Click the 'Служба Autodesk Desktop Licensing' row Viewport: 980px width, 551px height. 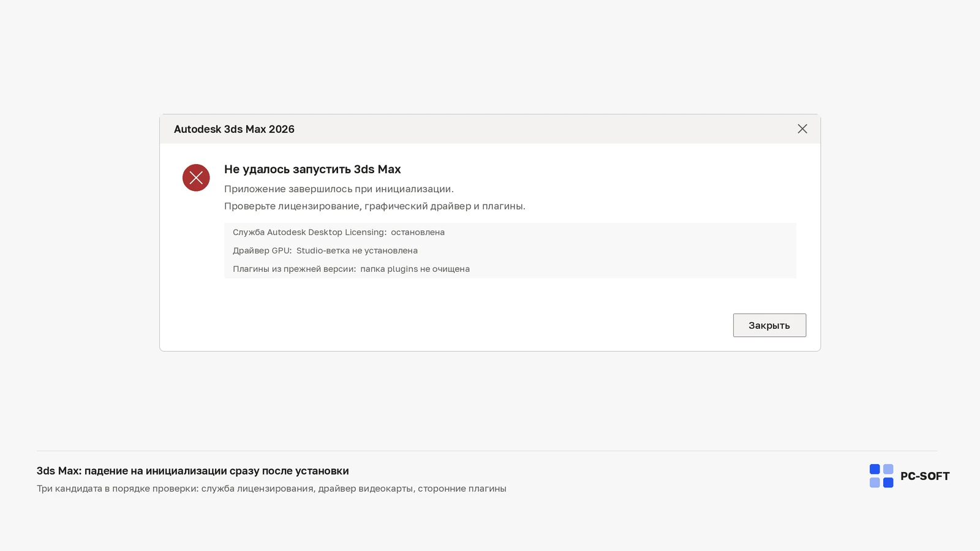click(510, 232)
